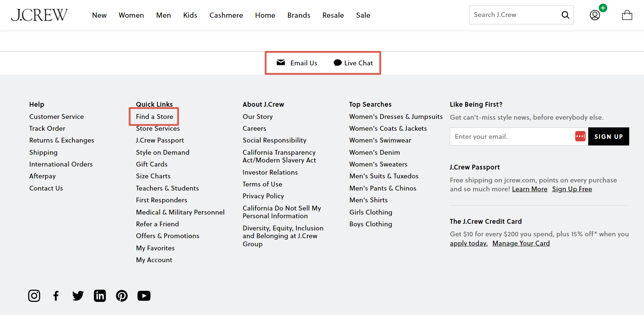This screenshot has width=644, height=315.
Task: Open the Facebook social icon
Action: [x=56, y=296]
